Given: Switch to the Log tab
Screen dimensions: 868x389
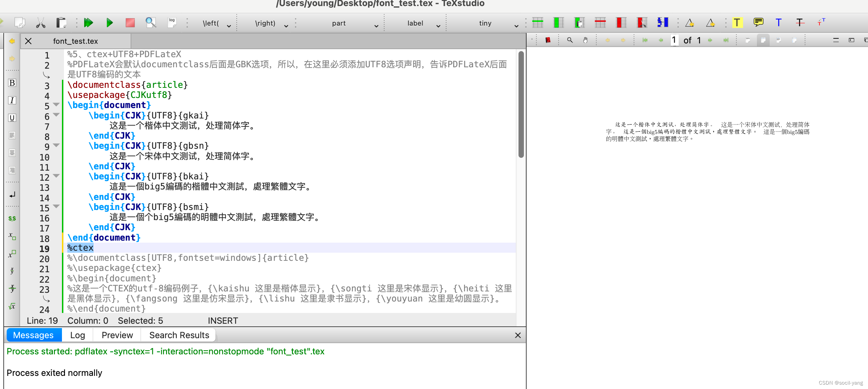Looking at the screenshot, I should [77, 335].
